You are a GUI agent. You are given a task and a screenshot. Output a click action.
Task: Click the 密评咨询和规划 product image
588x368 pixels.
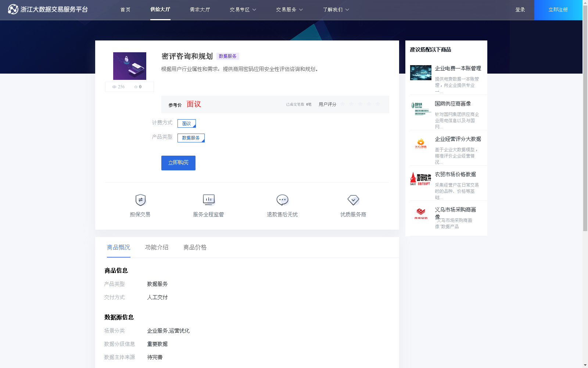pos(130,66)
